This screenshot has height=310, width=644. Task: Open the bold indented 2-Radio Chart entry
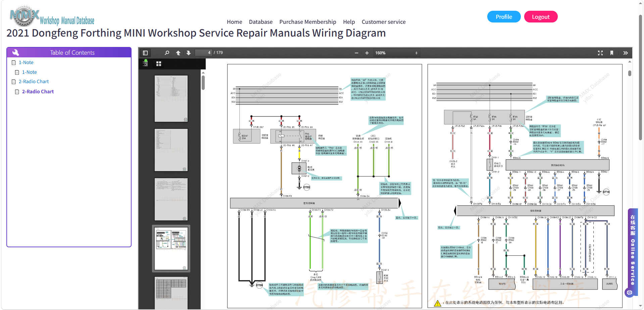tap(38, 92)
